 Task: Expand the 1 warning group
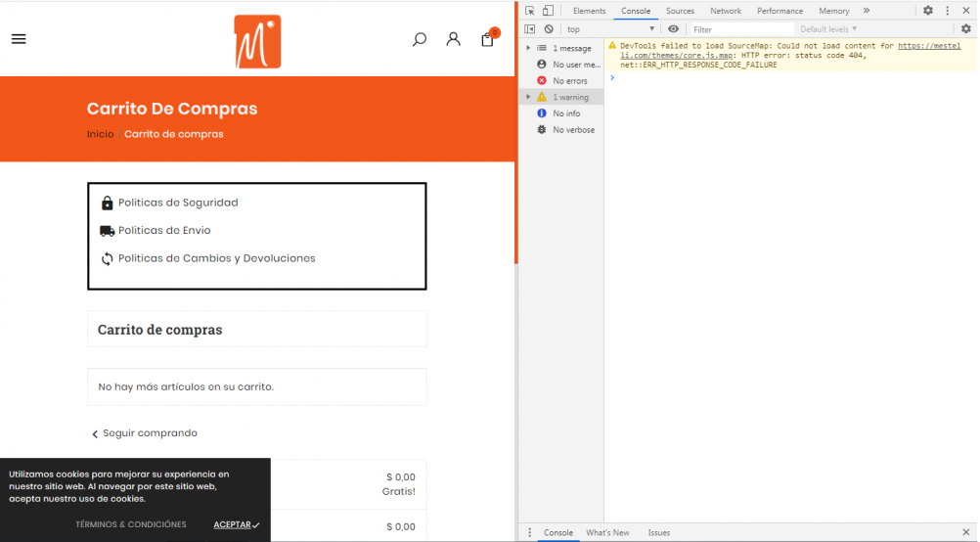(x=528, y=97)
